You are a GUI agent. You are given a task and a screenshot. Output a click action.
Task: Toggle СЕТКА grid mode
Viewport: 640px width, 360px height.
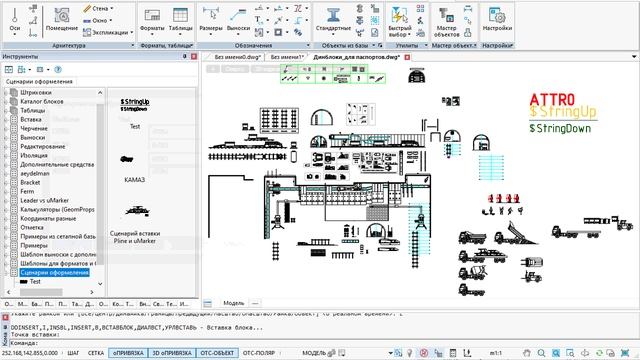point(96,353)
